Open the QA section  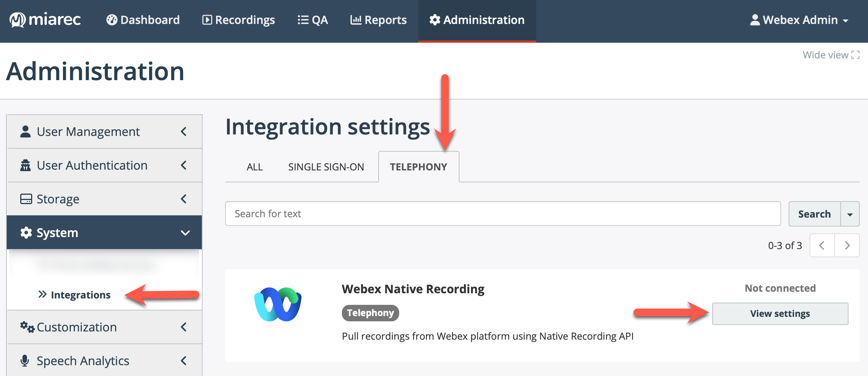[313, 19]
